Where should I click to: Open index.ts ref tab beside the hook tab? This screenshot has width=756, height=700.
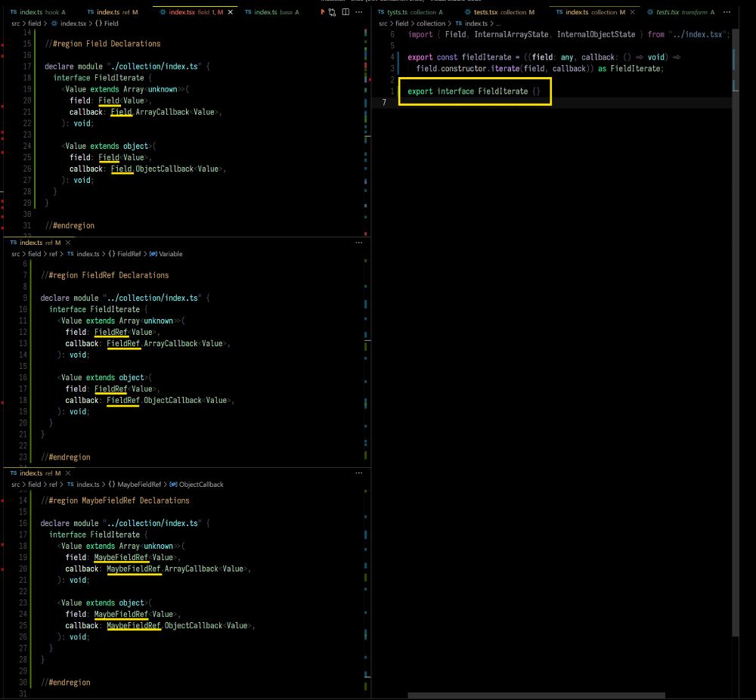click(x=113, y=12)
